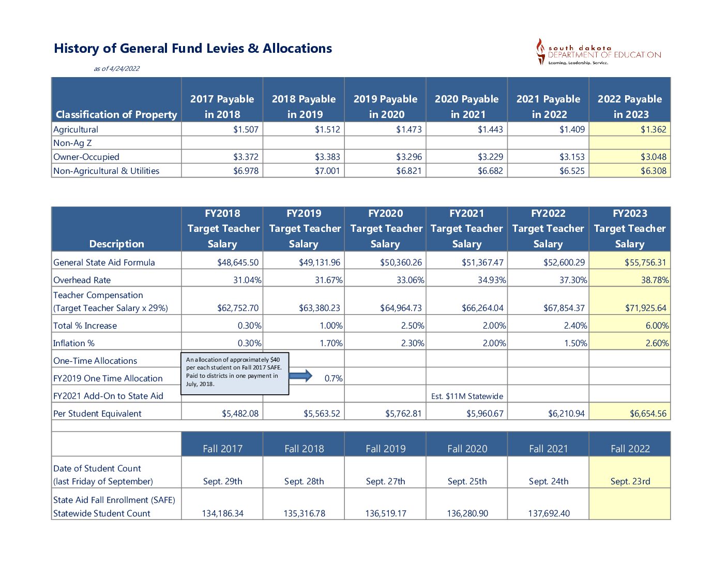This screenshot has width=728, height=563.
Task: Click the South Dakota Department of Education logo
Action: [598, 52]
